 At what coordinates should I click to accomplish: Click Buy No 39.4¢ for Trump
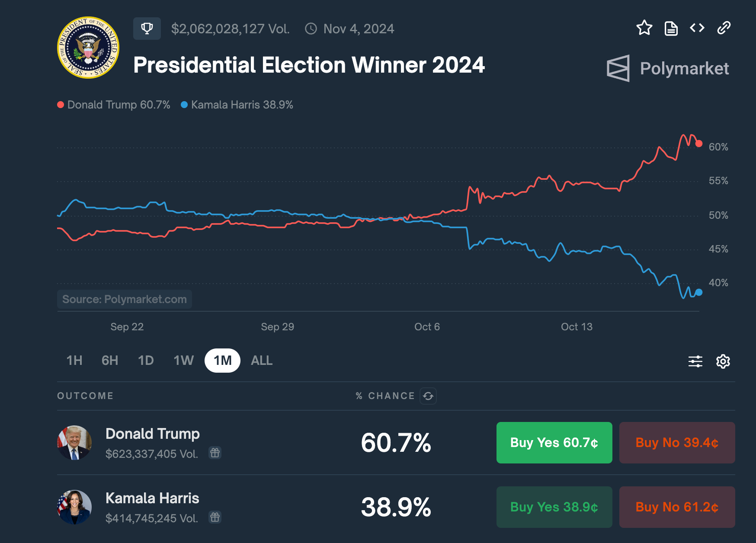(677, 443)
